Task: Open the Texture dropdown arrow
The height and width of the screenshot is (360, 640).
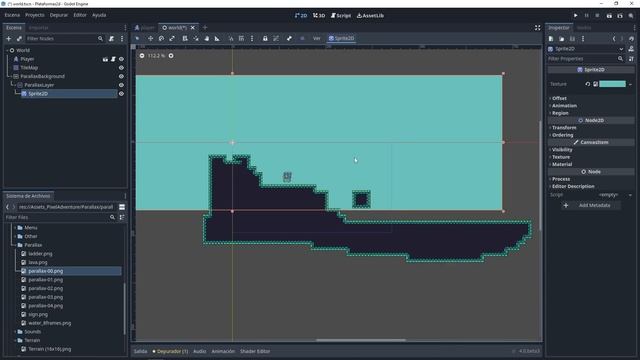Action: click(x=630, y=84)
